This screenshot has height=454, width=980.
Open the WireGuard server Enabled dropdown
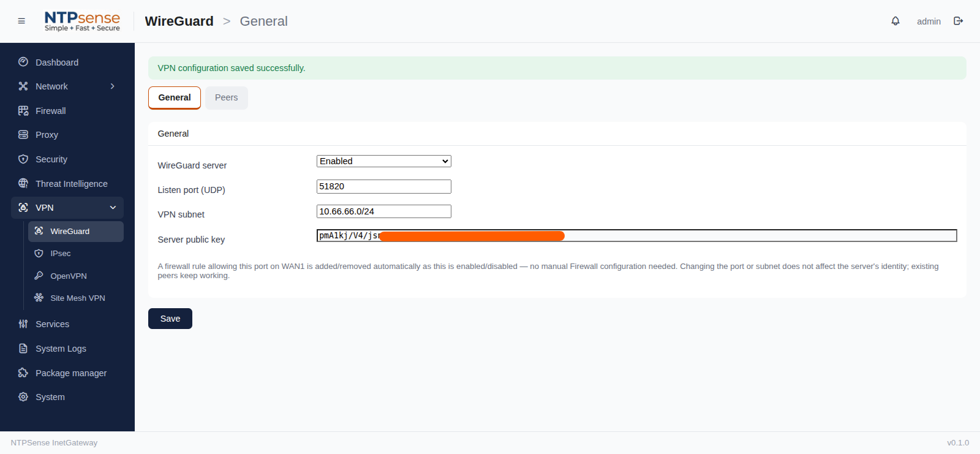point(384,161)
